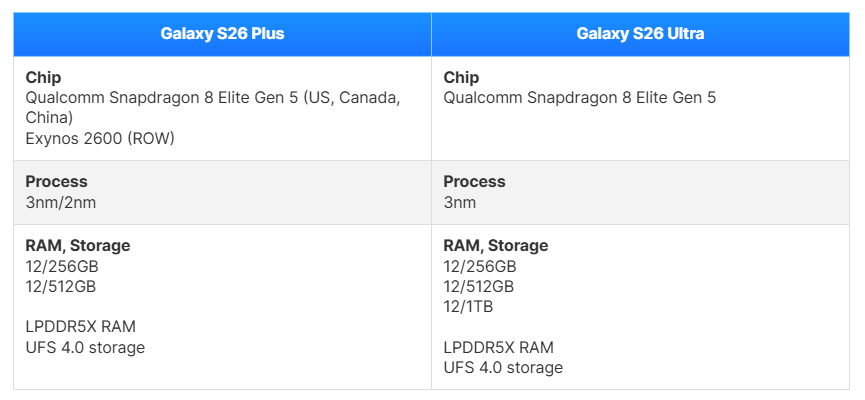Select the Chip label in the S26 Plus column
This screenshot has height=400, width=865.
pyautogui.click(x=42, y=78)
